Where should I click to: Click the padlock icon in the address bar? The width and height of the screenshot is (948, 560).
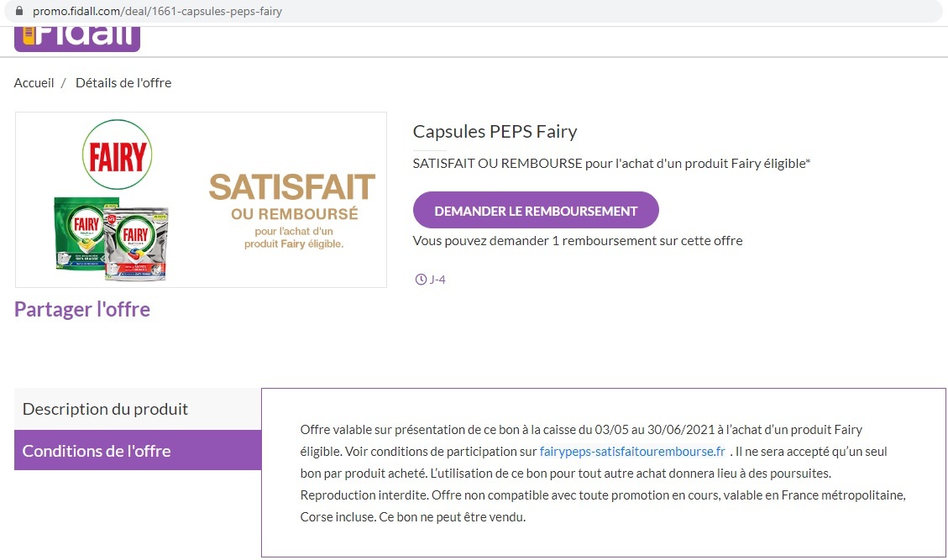pos(21,12)
